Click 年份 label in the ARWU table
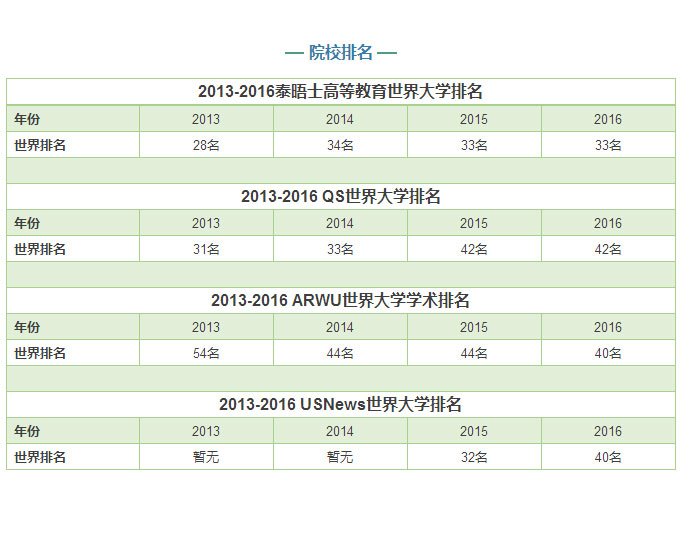Image resolution: width=680 pixels, height=542 pixels. tap(27, 327)
